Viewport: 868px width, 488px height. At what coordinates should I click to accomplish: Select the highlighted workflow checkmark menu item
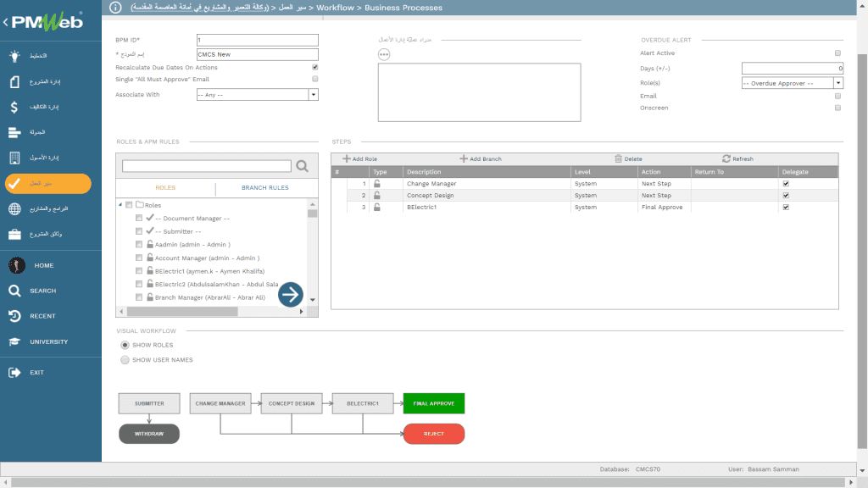point(48,184)
